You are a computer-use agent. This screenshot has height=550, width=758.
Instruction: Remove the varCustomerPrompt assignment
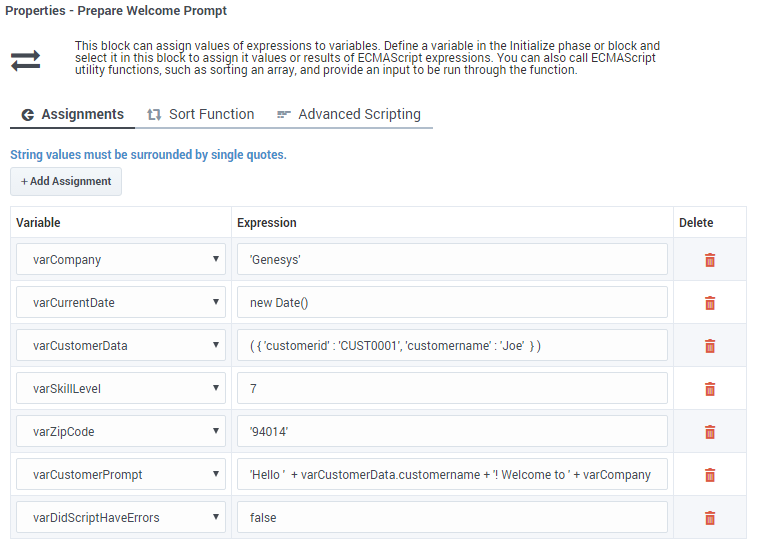pyautogui.click(x=710, y=475)
